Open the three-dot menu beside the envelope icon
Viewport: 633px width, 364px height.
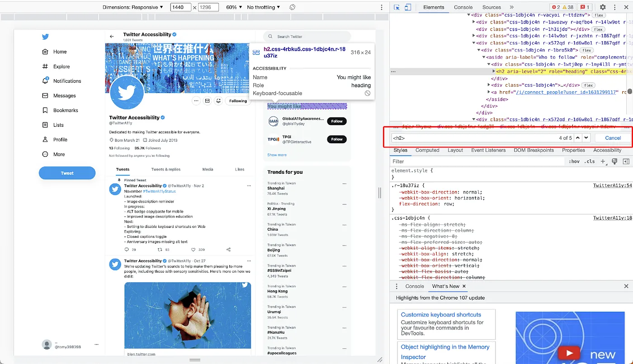pos(196,101)
